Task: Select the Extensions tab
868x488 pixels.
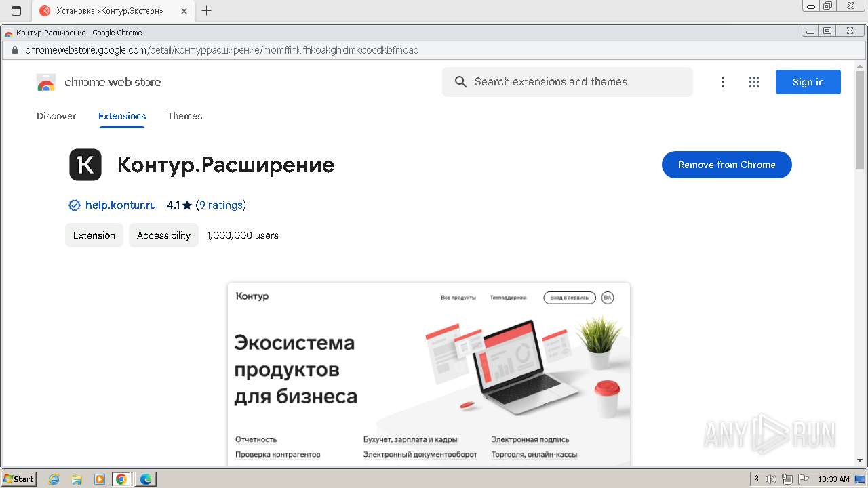Action: (x=122, y=116)
